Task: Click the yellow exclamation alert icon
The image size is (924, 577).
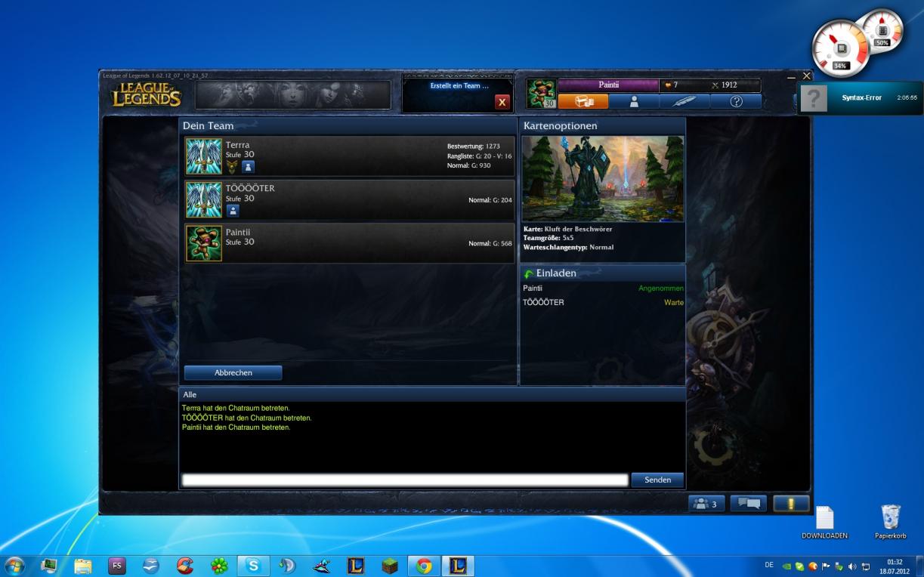Action: (790, 504)
